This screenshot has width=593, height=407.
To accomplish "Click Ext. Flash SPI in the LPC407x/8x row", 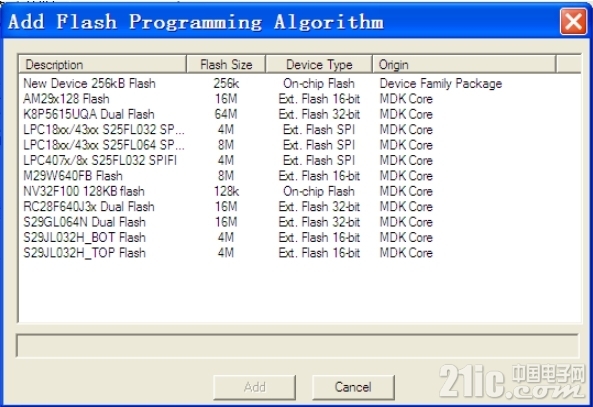I will (x=319, y=160).
